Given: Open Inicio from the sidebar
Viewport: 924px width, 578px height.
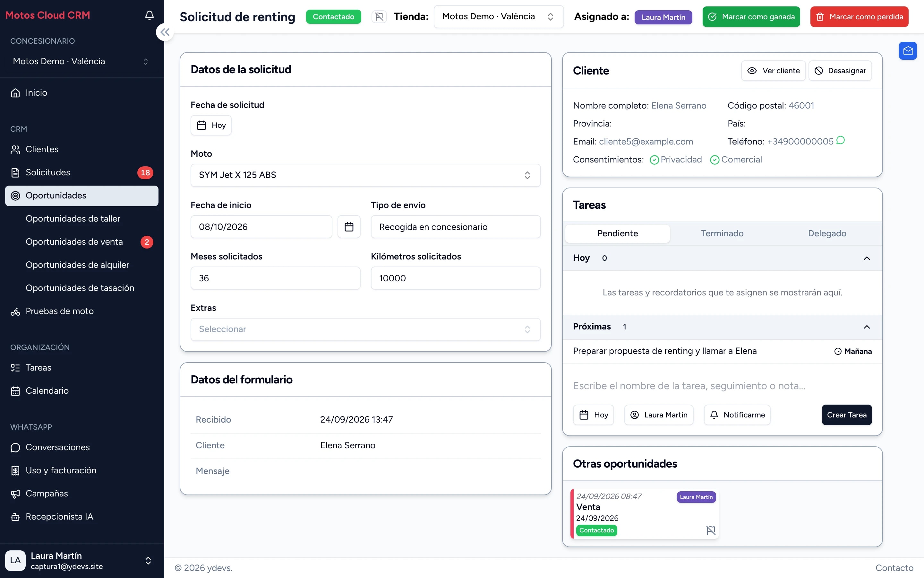Looking at the screenshot, I should pyautogui.click(x=82, y=92).
